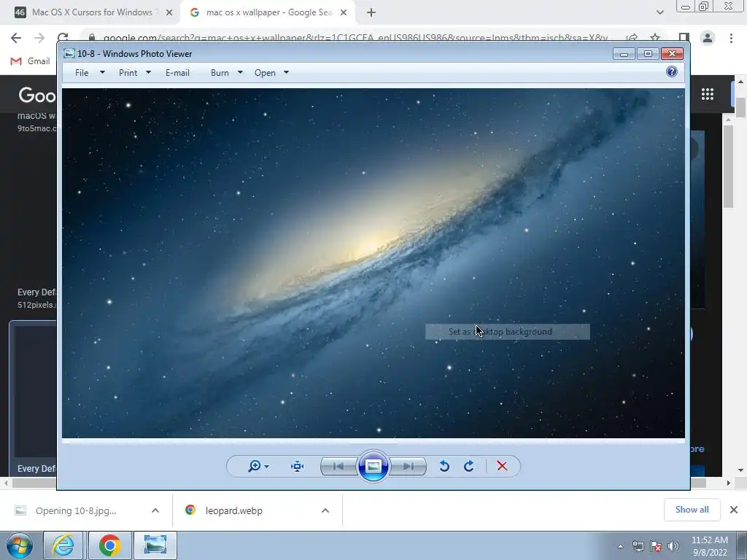Expand the Open dropdown arrow

pyautogui.click(x=286, y=72)
